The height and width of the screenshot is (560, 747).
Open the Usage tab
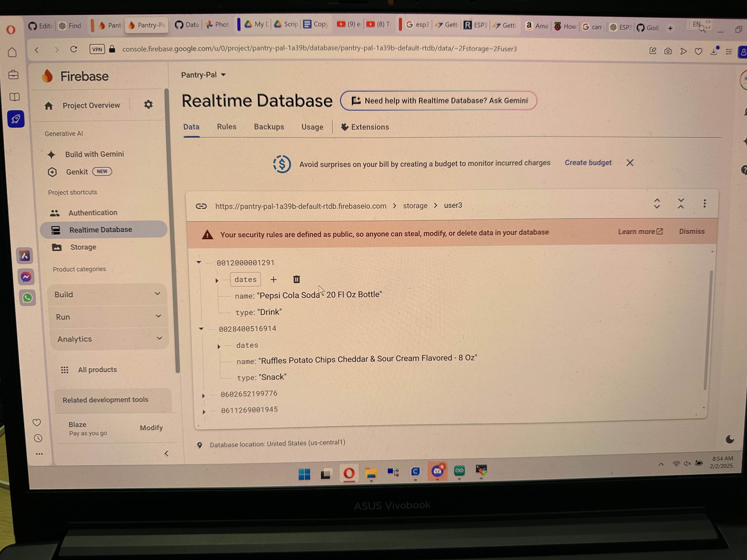(312, 127)
